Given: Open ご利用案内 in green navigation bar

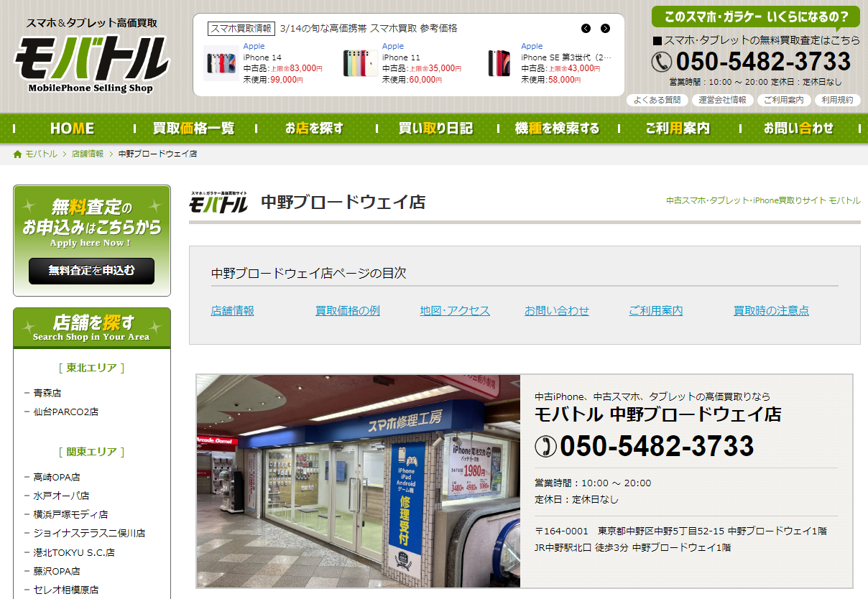Looking at the screenshot, I should tap(677, 129).
